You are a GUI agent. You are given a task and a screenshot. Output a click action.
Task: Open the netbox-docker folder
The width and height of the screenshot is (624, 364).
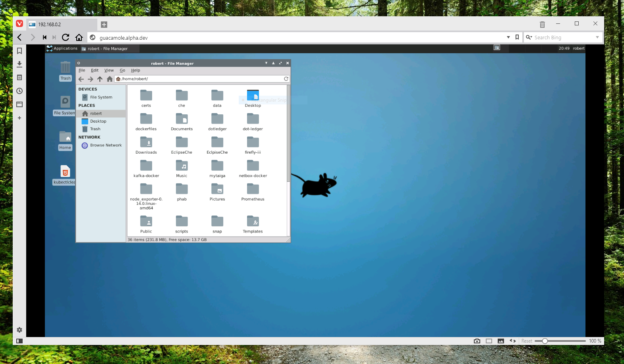tap(253, 168)
